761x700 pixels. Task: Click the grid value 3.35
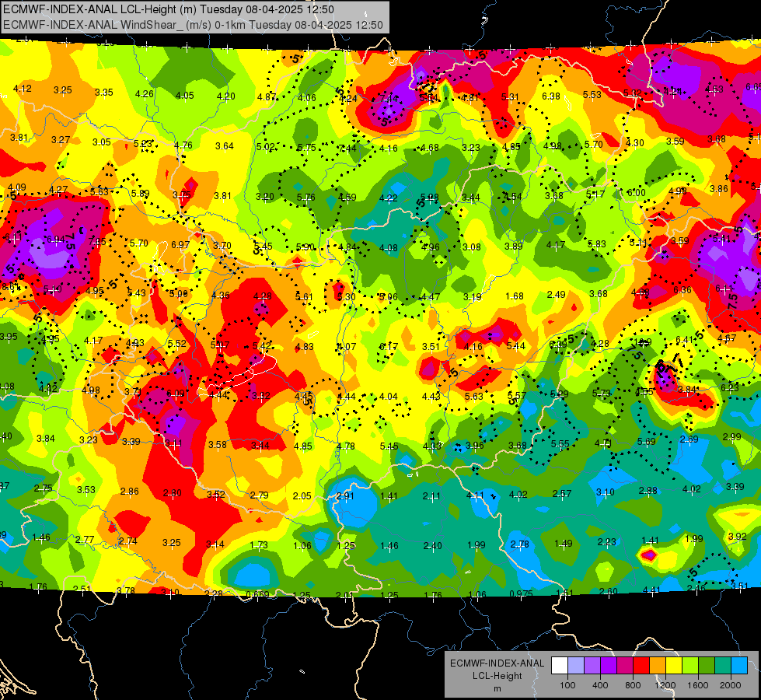pyautogui.click(x=104, y=92)
